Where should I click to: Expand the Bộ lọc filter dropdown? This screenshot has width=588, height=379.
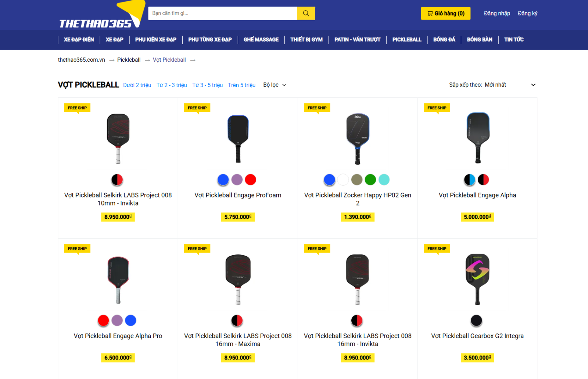(x=275, y=85)
